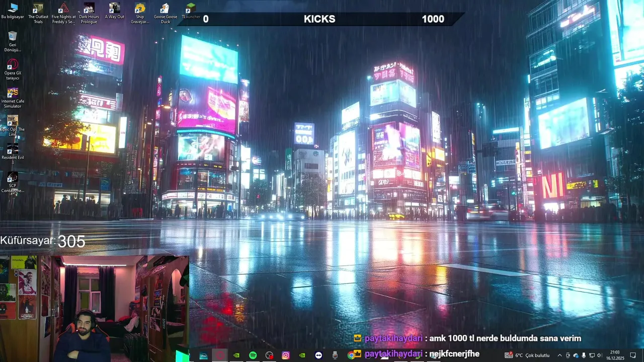The image size is (644, 362).
Task: Open clock and calendar showing 21:03
Action: (614, 355)
